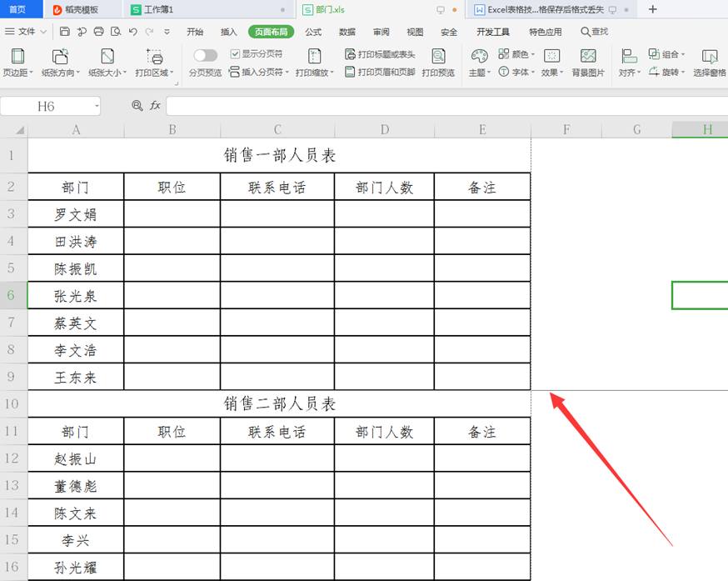Uncheck the 显示分页符 checkbox
Viewport: 728px width, 581px height.
pyautogui.click(x=236, y=53)
